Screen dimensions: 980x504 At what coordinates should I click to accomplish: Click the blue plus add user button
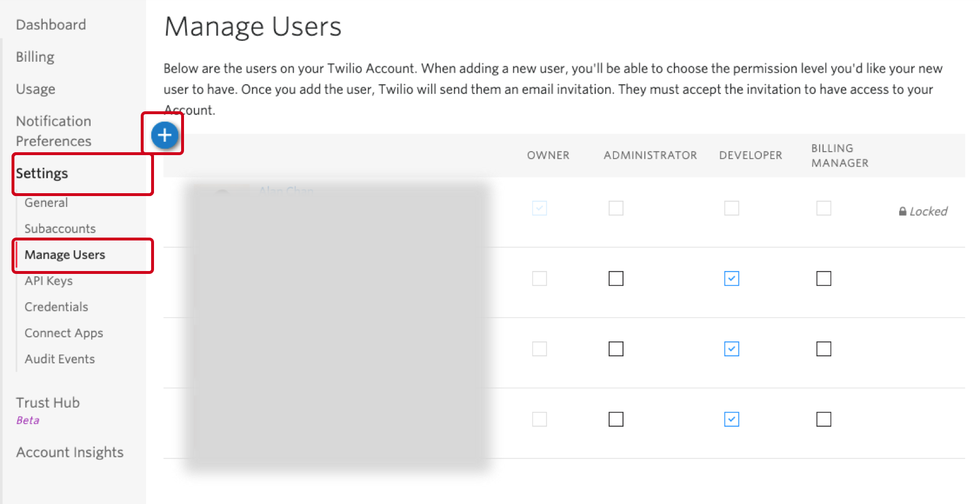[164, 136]
